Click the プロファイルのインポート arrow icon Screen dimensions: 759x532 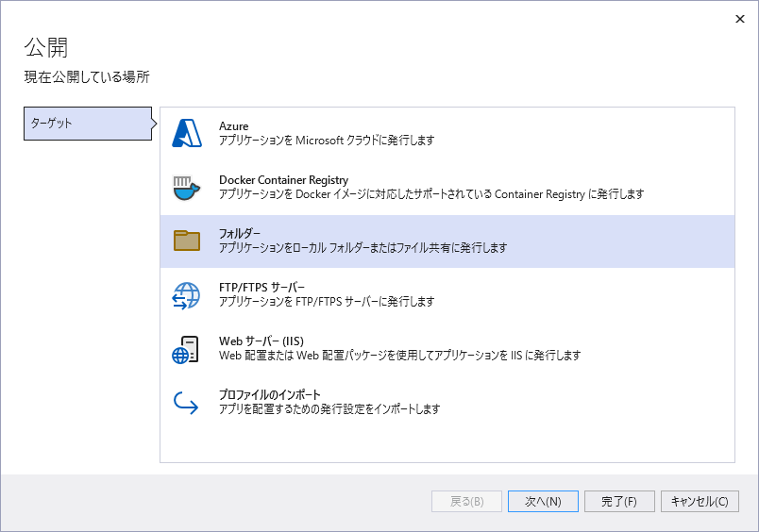[187, 403]
